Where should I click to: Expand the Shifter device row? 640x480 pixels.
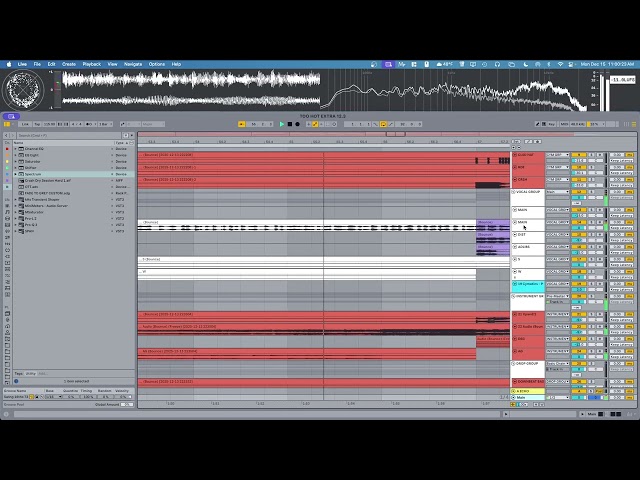click(16, 168)
